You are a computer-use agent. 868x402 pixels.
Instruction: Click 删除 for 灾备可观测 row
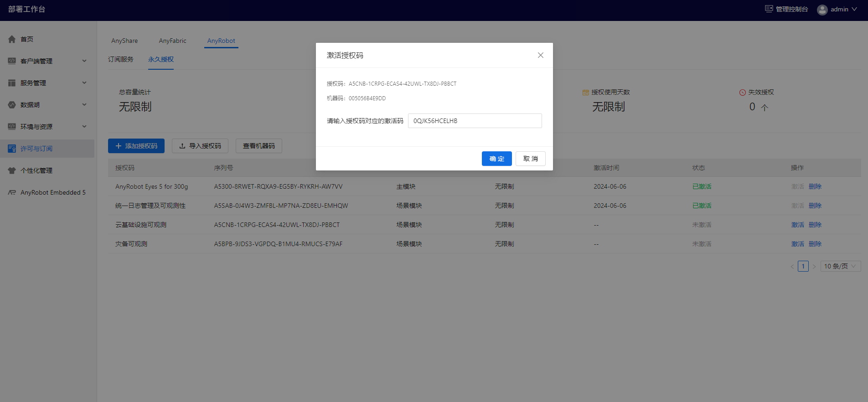pos(815,244)
